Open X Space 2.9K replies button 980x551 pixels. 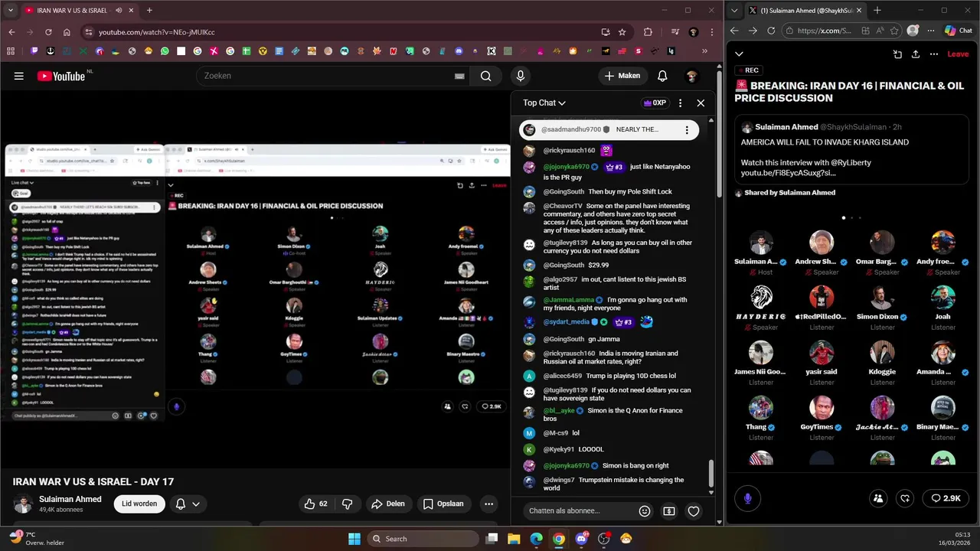click(x=946, y=498)
